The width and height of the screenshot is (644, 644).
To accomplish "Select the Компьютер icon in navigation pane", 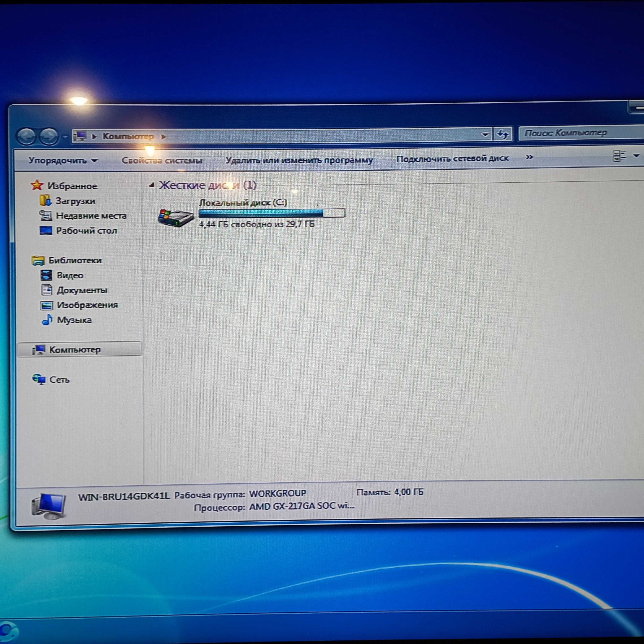I will coord(39,350).
